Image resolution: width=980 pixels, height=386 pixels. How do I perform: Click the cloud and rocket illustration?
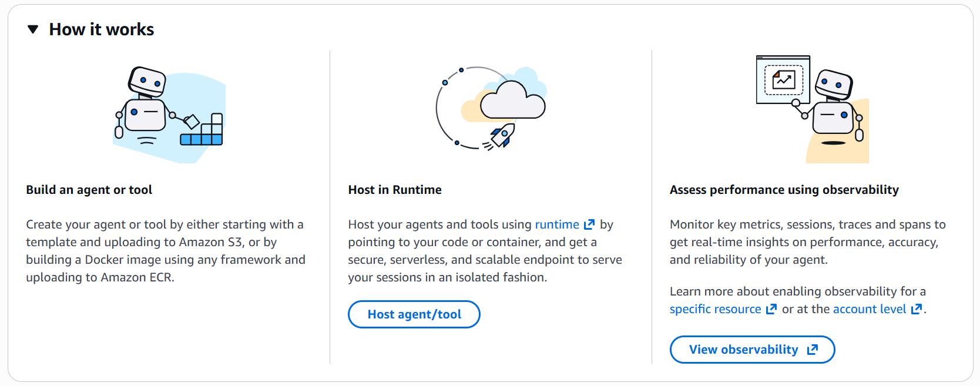tap(491, 108)
